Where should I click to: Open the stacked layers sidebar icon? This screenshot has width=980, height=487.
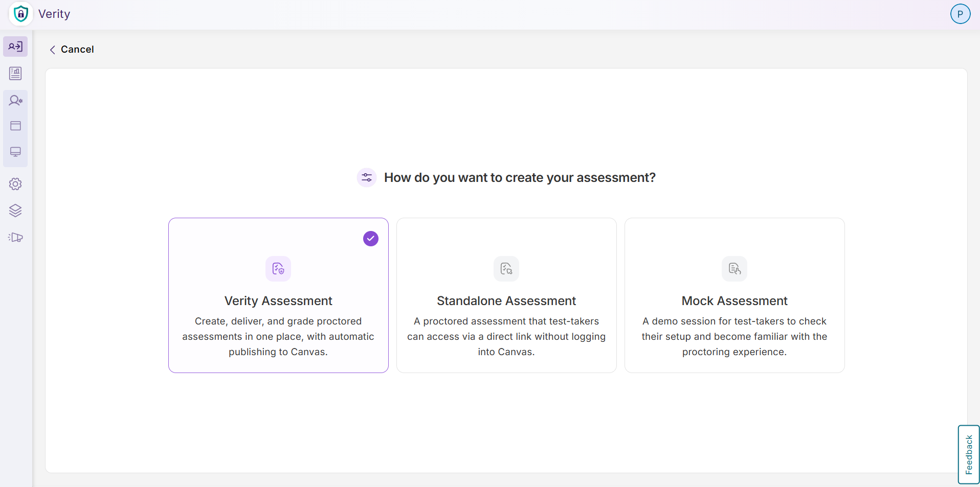tap(15, 211)
